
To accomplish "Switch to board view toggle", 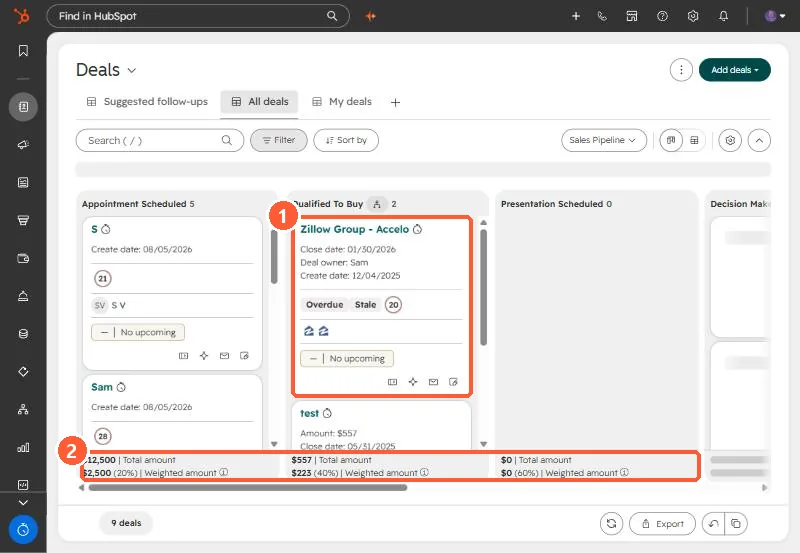I will (x=671, y=140).
